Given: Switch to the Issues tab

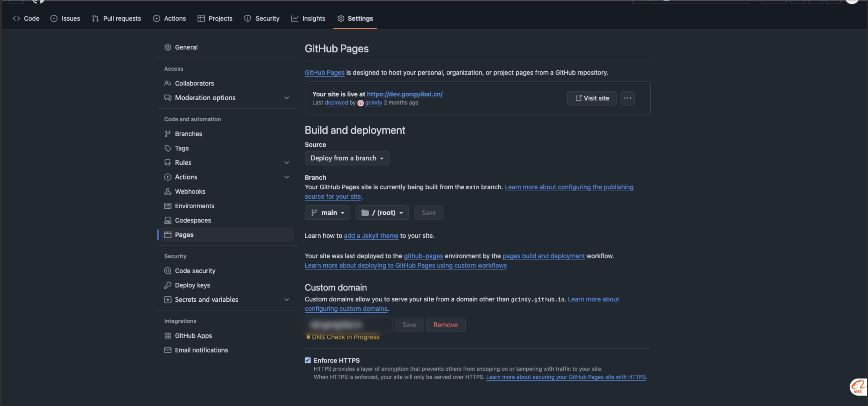Looking at the screenshot, I should coord(66,18).
